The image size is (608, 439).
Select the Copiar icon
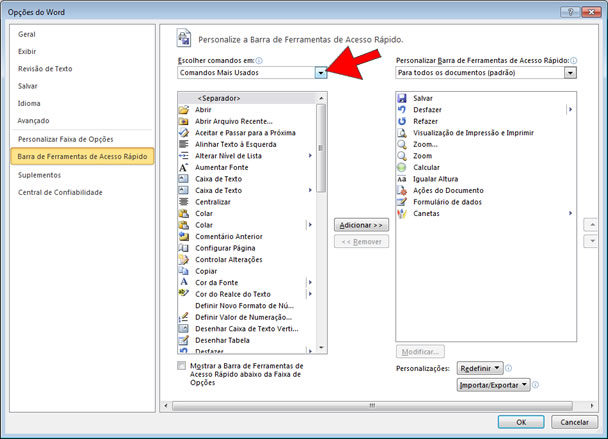[184, 271]
